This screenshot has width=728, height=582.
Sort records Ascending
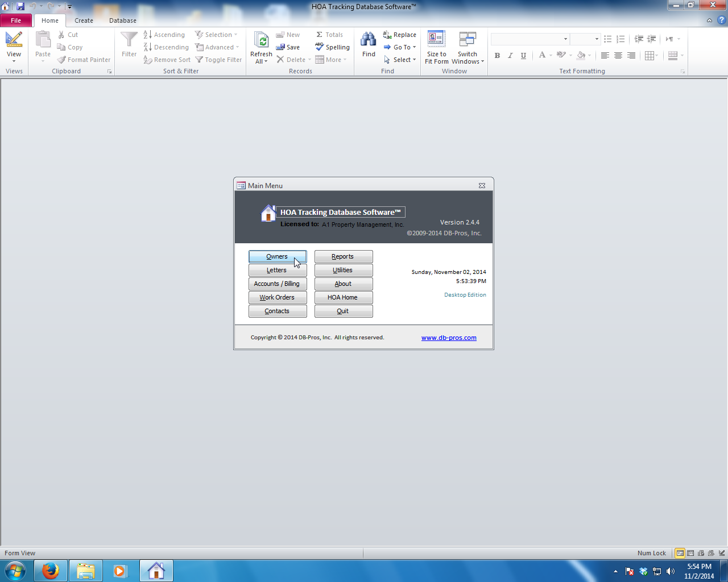click(x=164, y=35)
